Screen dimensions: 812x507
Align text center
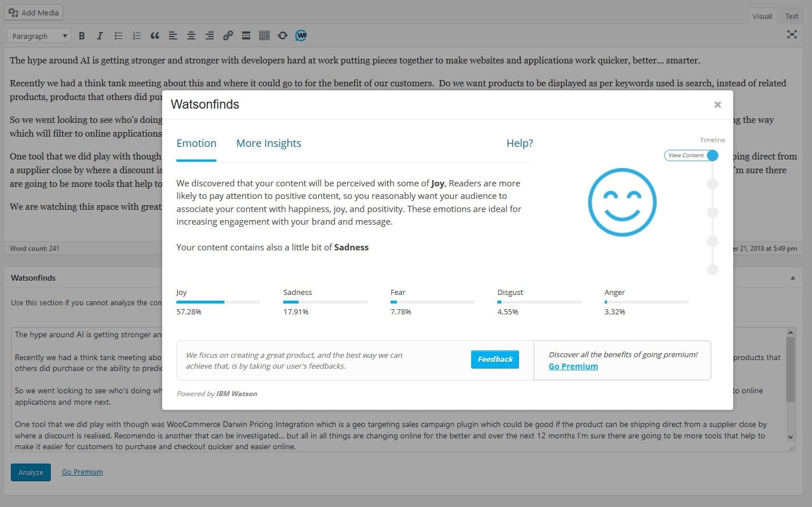191,36
